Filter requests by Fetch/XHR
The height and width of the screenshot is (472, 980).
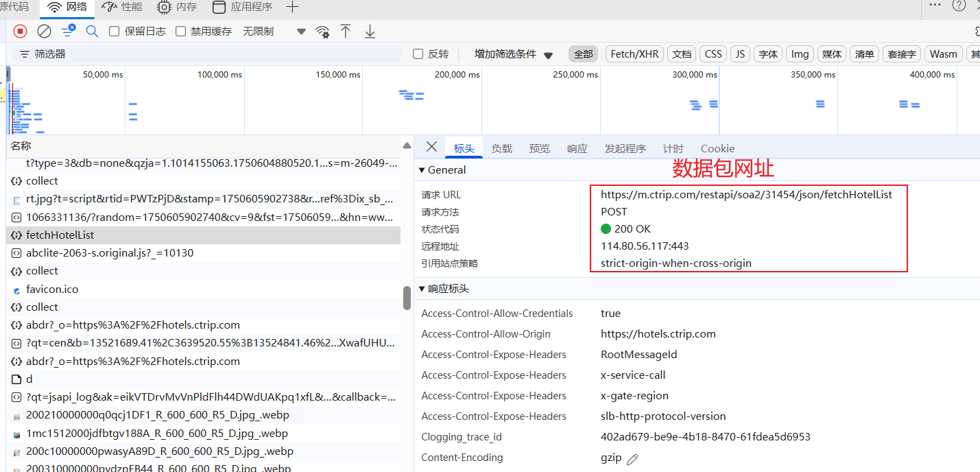(x=634, y=54)
